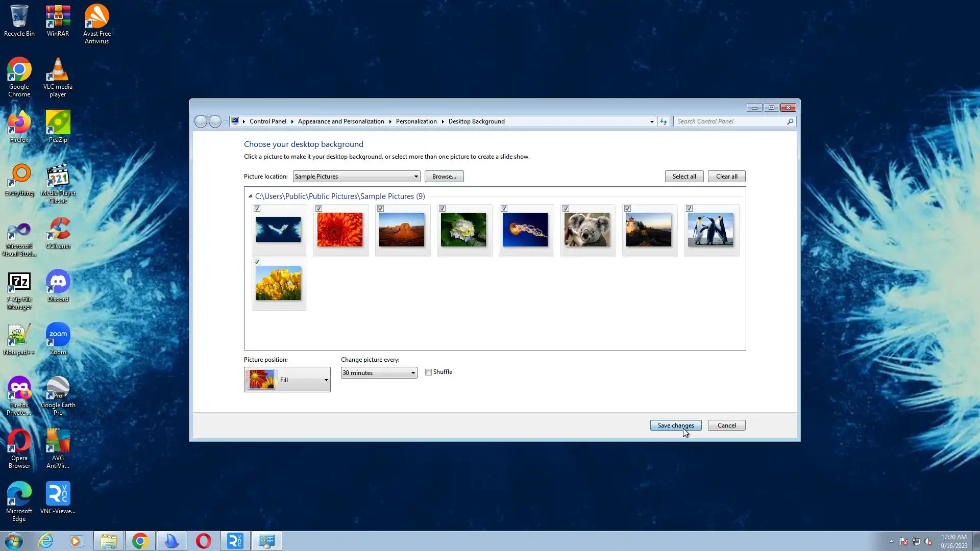Click the Personalization breadcrumb item
The image size is (980, 551).
(416, 121)
